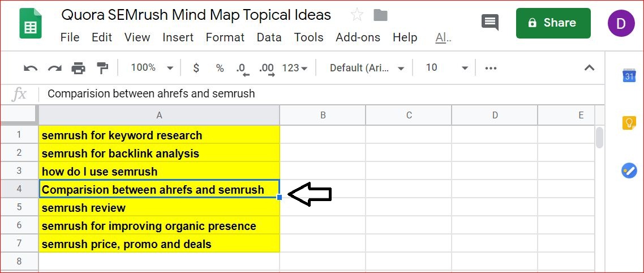Select row 3 header

pyautogui.click(x=19, y=170)
